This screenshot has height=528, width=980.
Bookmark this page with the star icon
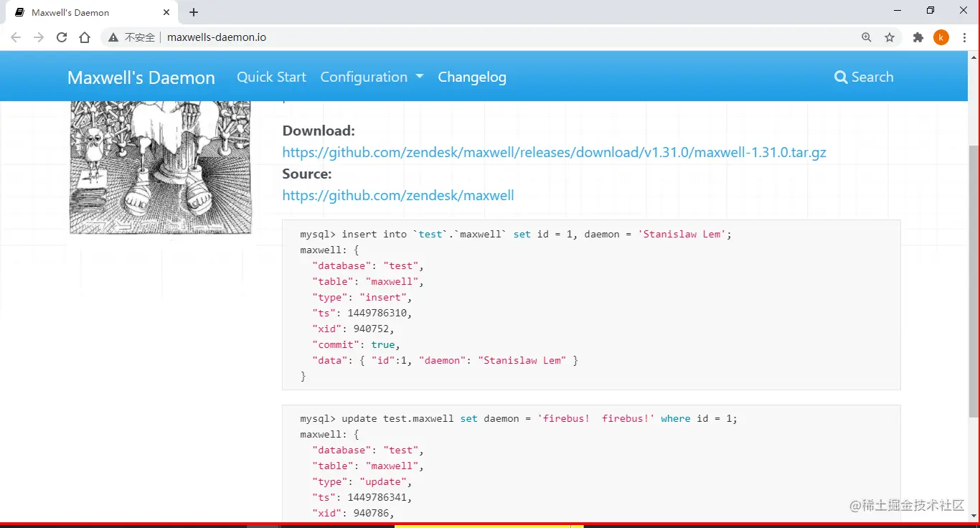tap(890, 37)
